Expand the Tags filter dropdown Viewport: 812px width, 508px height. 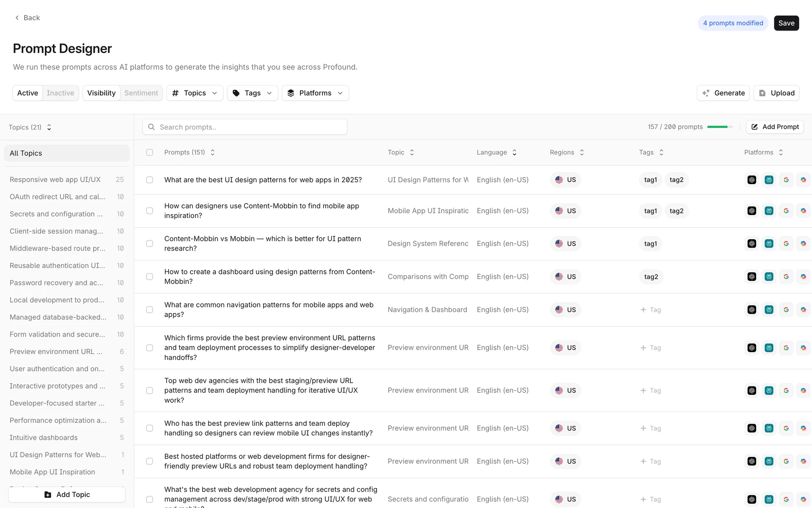coord(252,93)
